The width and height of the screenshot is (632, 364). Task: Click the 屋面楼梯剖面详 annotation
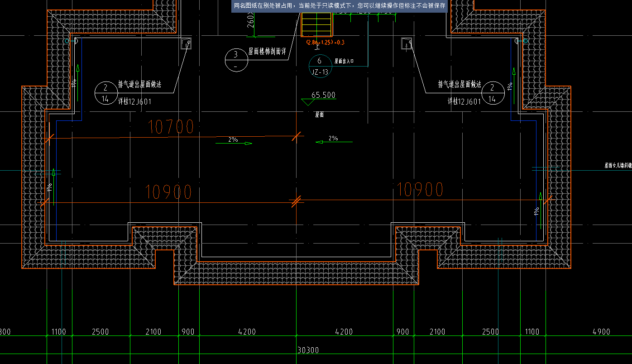point(268,52)
